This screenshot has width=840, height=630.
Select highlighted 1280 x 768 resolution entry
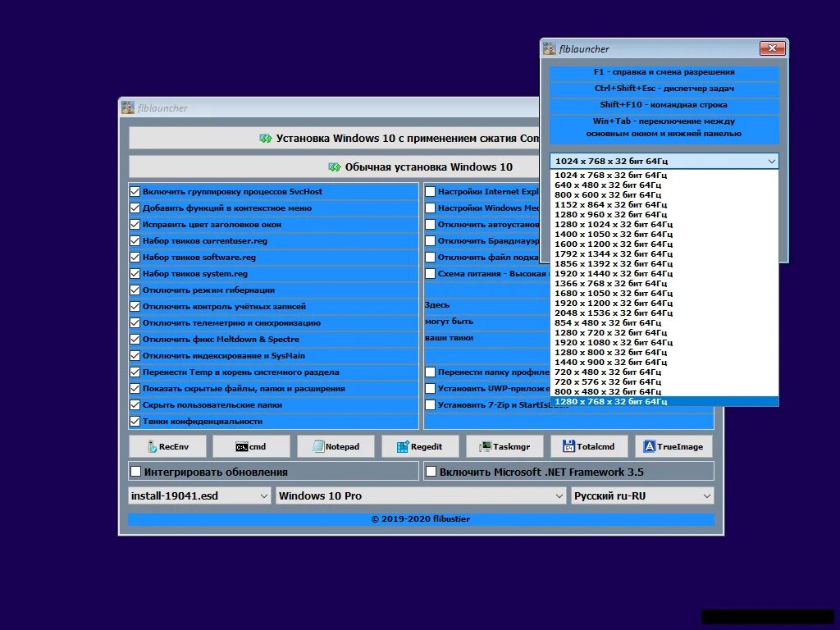(x=664, y=401)
